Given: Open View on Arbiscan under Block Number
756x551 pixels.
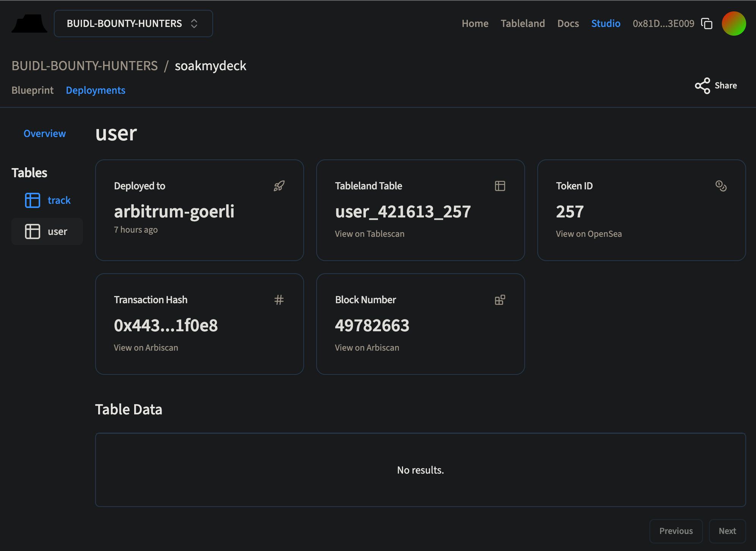Looking at the screenshot, I should (367, 348).
